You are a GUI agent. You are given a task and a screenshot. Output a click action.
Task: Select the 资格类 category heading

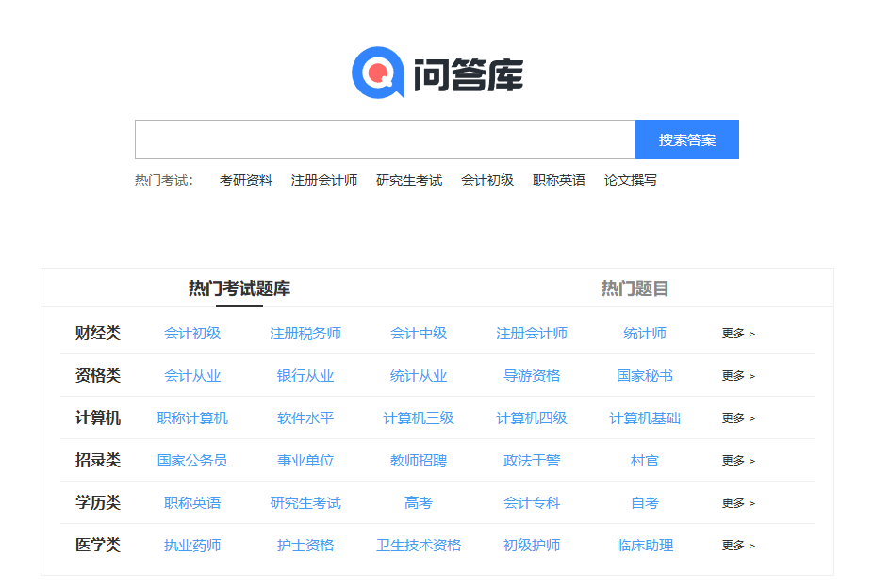point(98,375)
